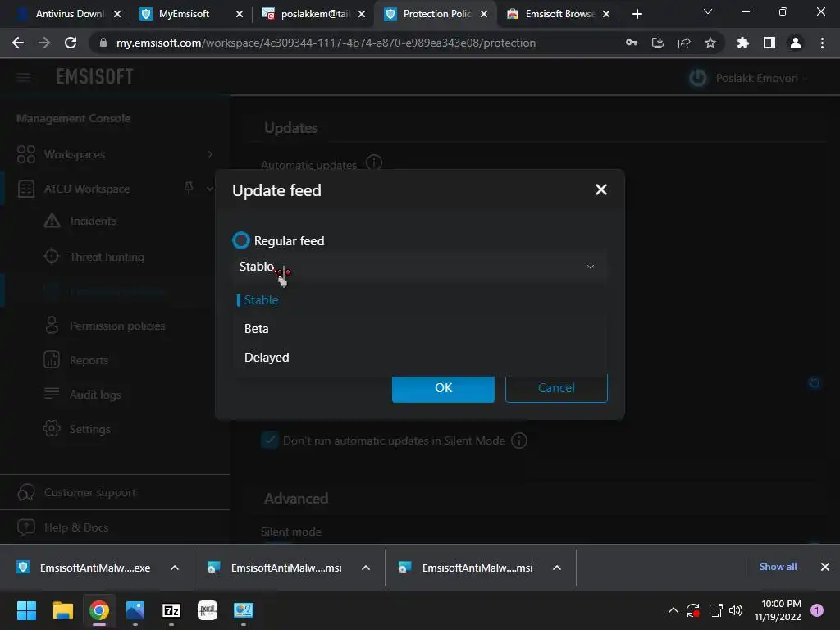Show info for Silent Mode updates option
The image size is (840, 630).
pyautogui.click(x=519, y=441)
